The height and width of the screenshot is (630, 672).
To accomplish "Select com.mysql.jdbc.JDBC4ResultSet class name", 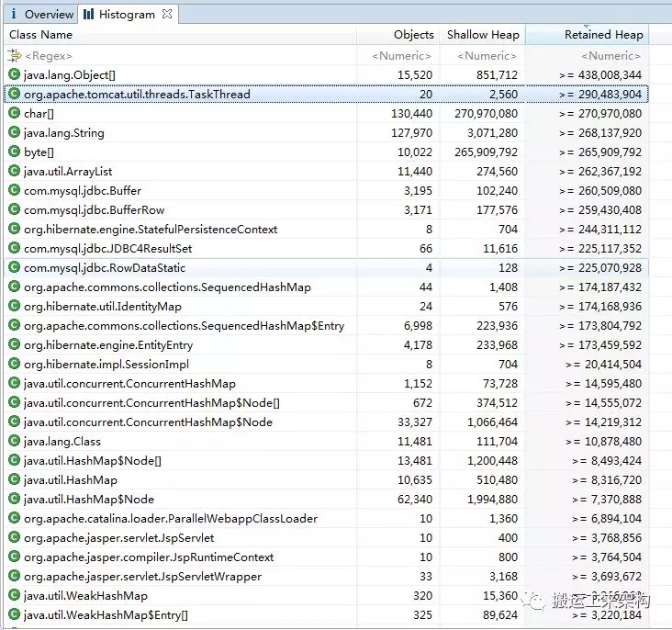I will click(x=107, y=249).
